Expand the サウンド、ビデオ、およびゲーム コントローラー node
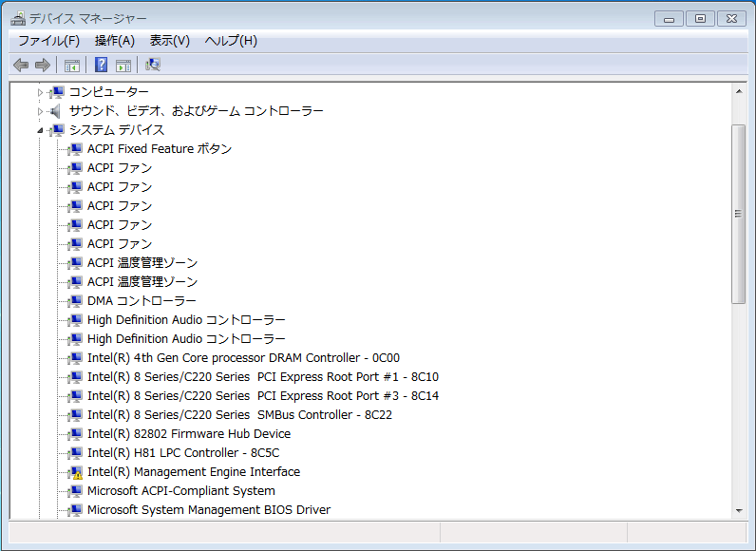The height and width of the screenshot is (551, 756). click(x=40, y=111)
